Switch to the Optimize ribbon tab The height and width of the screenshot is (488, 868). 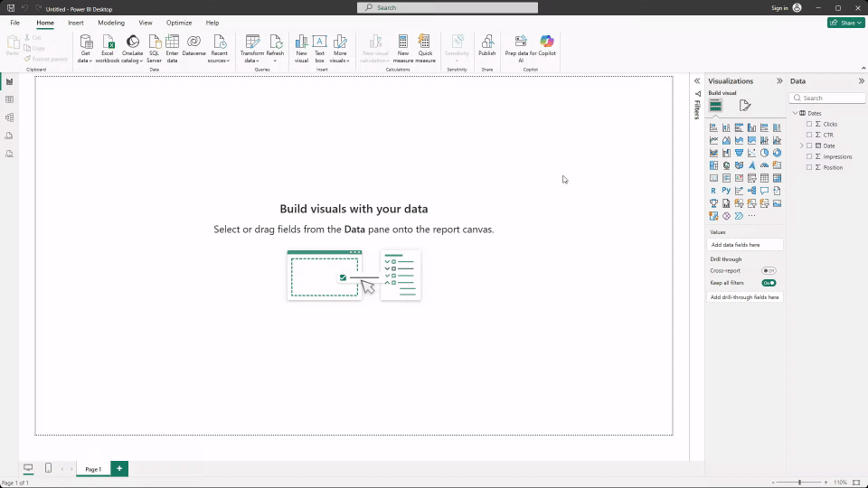tap(179, 23)
